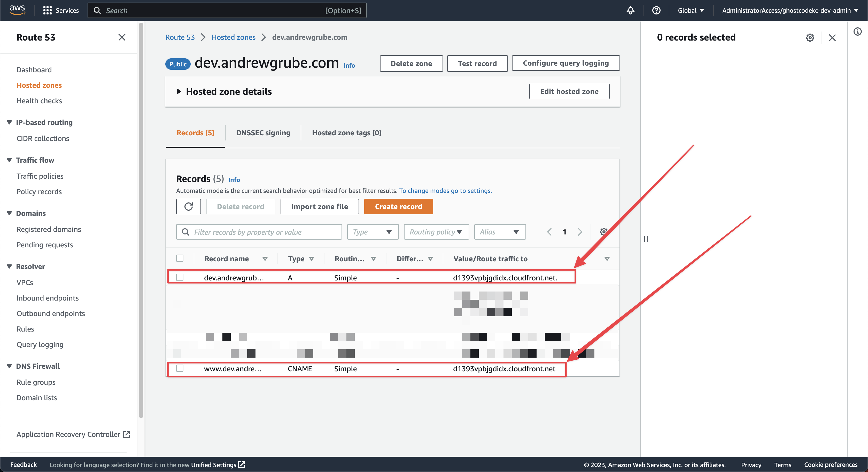
Task: Open Query logging in the sidebar
Action: [40, 345]
